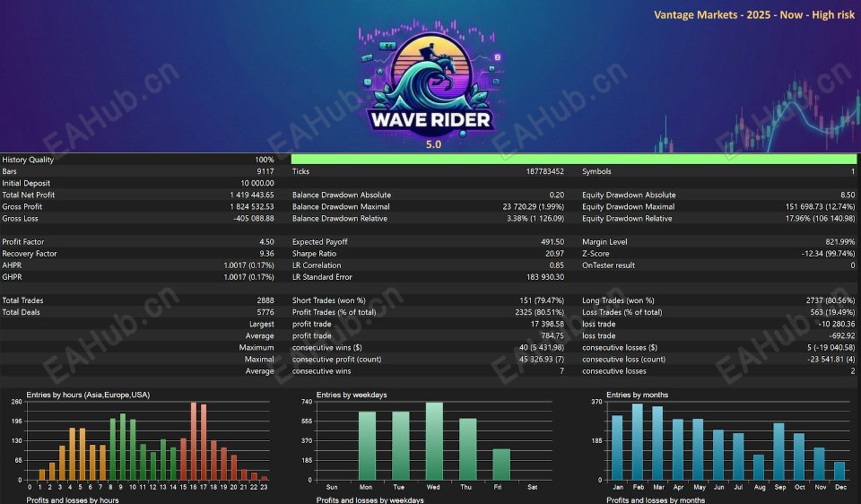The height and width of the screenshot is (504, 861).
Task: Click Equity Drawdown Relative value 17.96% (106 140.98)
Action: click(x=821, y=219)
